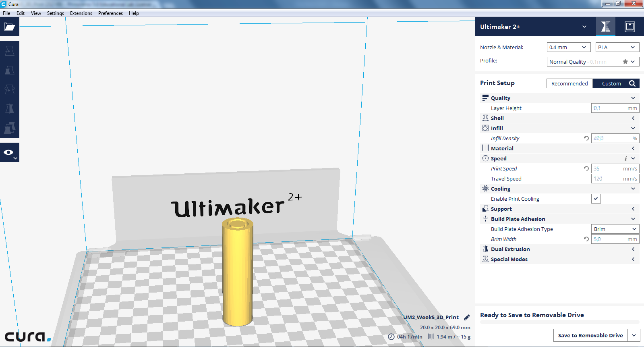Click the profile star icon
The width and height of the screenshot is (644, 347).
pyautogui.click(x=625, y=62)
